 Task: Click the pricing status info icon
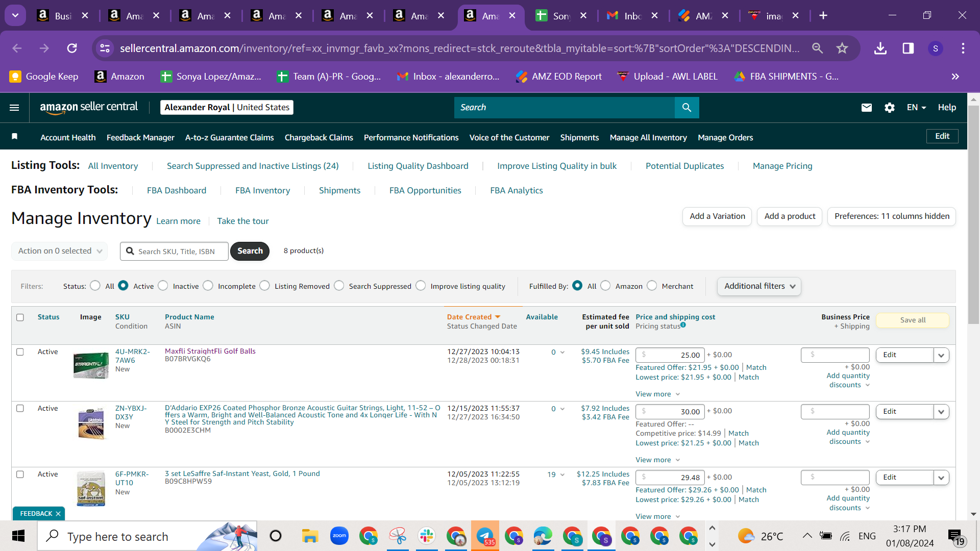coord(683,325)
